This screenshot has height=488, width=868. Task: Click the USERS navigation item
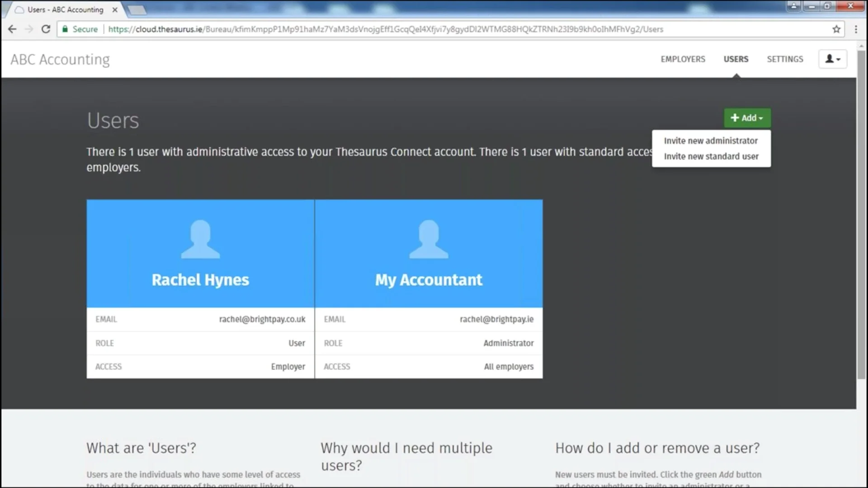pyautogui.click(x=736, y=59)
